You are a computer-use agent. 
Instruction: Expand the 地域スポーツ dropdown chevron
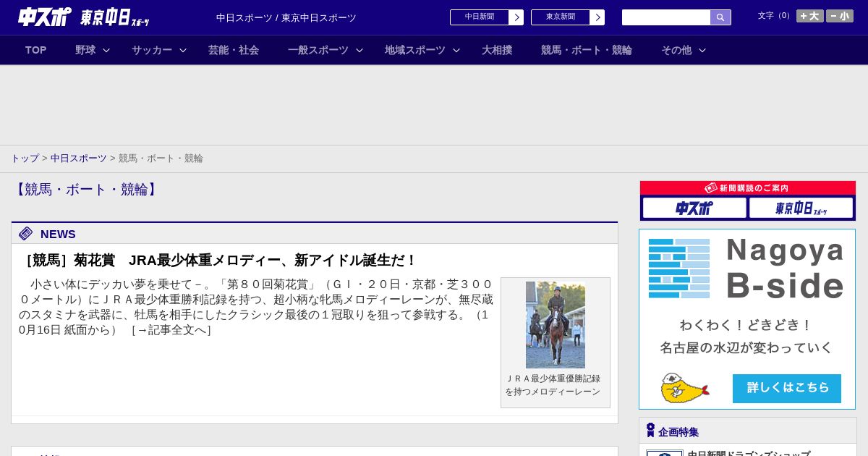point(456,50)
